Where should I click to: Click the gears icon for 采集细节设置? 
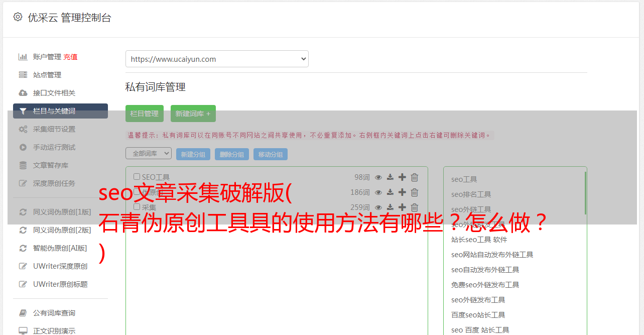(23, 129)
